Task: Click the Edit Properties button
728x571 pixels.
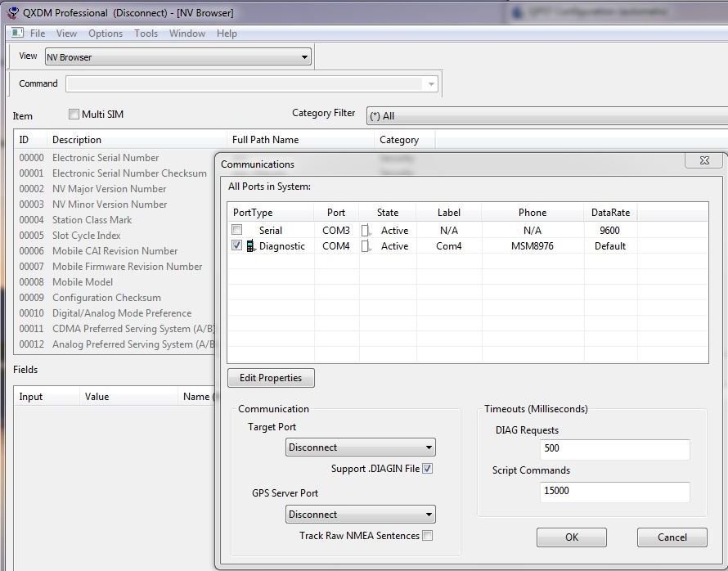Action: 271,378
